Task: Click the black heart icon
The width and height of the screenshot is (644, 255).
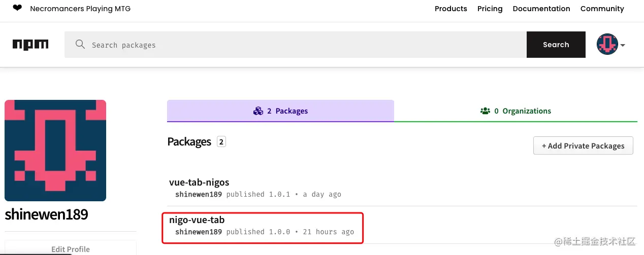Action: tap(17, 8)
